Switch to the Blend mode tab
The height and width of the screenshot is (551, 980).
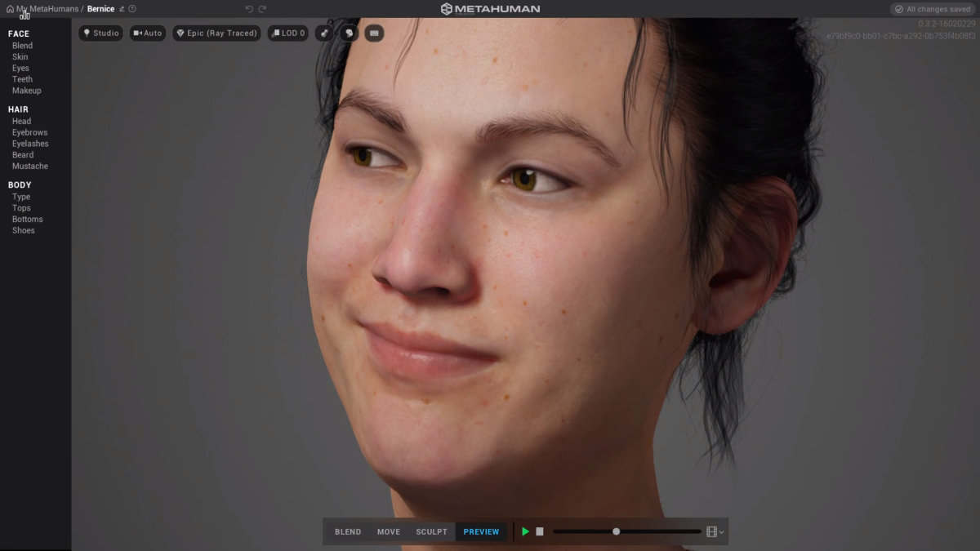pos(348,531)
